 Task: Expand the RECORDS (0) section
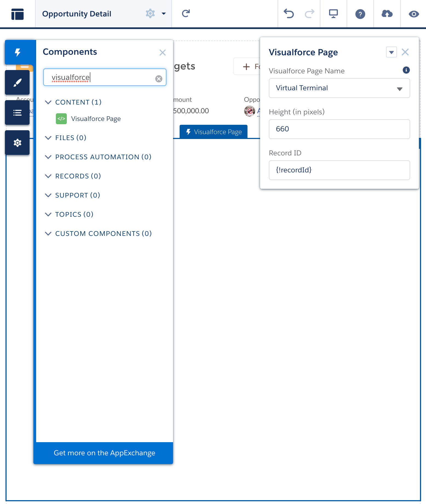click(x=73, y=176)
